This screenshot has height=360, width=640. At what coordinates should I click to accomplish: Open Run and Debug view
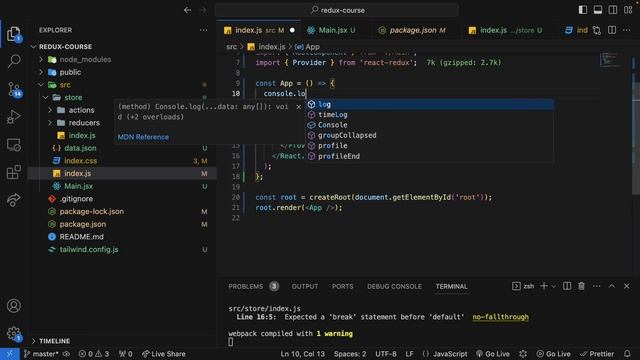[x=13, y=117]
